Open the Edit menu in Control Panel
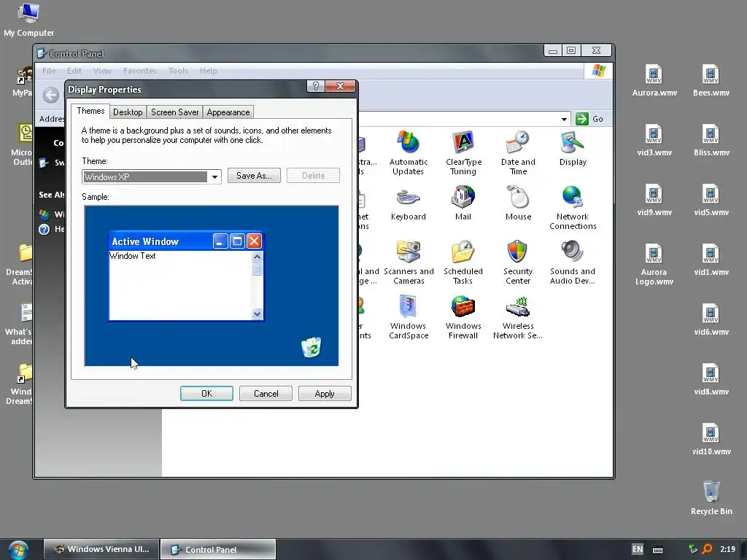 (x=74, y=71)
